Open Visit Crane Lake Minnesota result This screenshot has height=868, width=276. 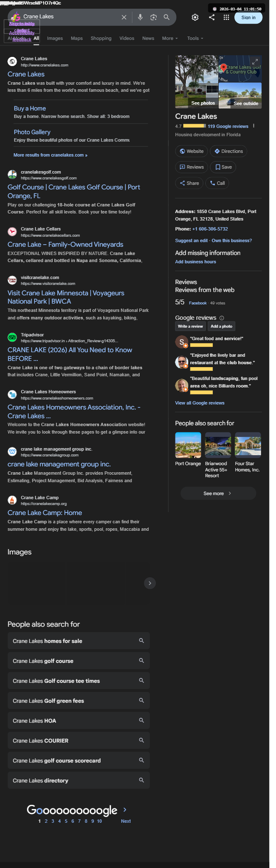(x=66, y=297)
